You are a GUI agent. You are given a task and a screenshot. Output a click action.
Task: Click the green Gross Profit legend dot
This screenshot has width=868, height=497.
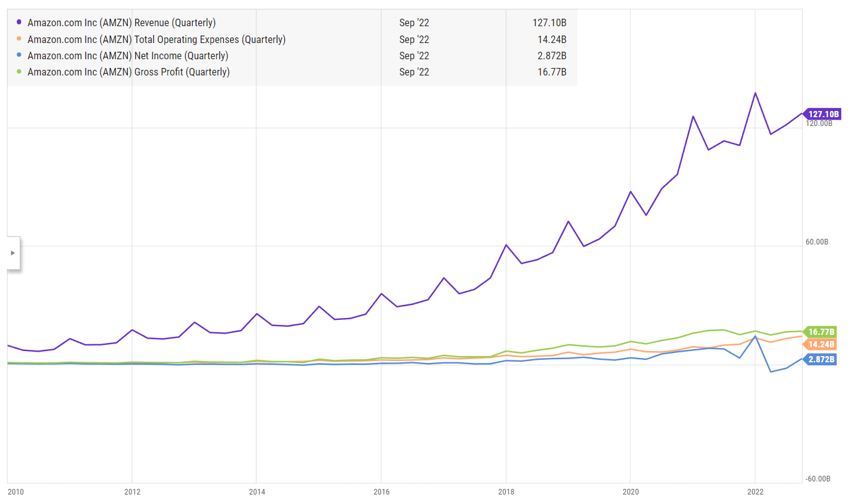coord(19,72)
